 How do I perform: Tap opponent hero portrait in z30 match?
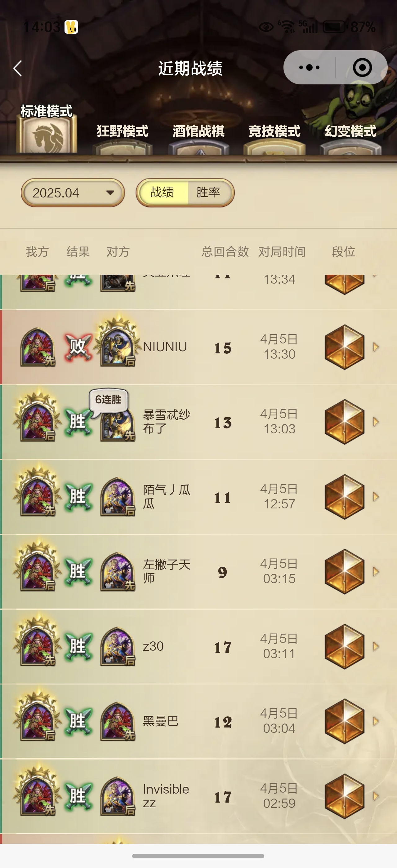[x=118, y=647]
